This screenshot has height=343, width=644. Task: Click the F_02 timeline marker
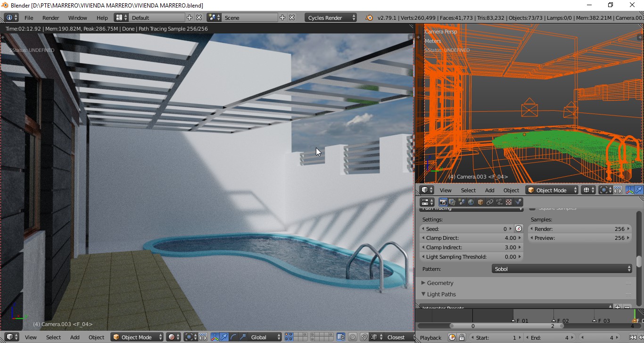pos(554,320)
